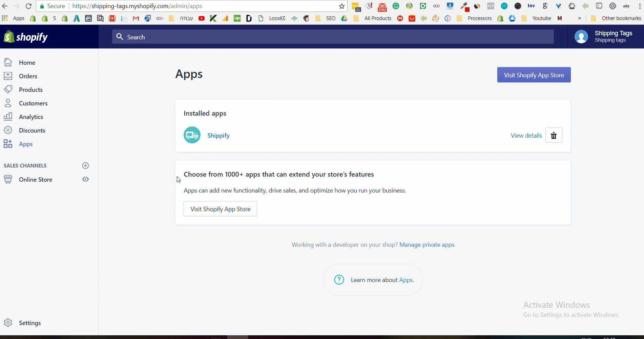Bookmark this page with the star
This screenshot has width=644, height=339.
[x=342, y=6]
